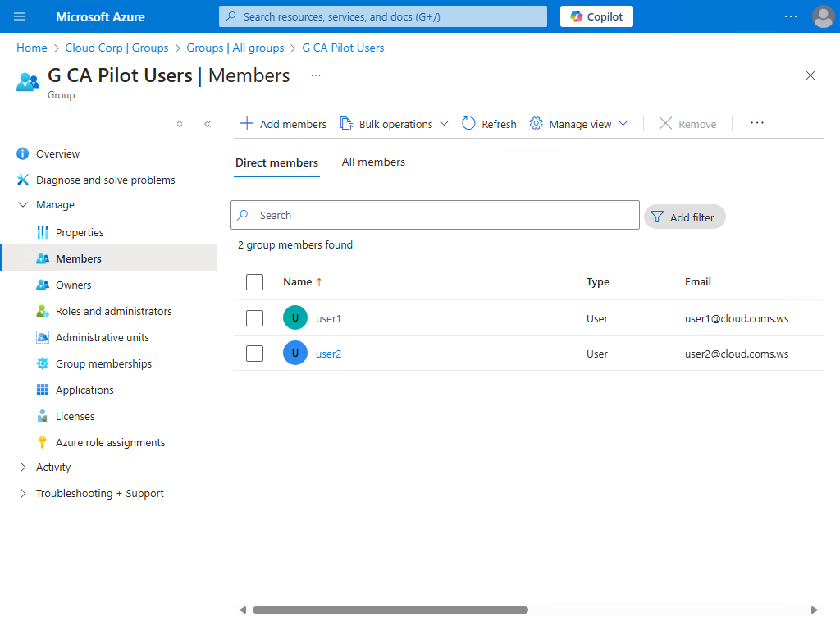Open the Overview info icon
840x630 pixels.
22,153
